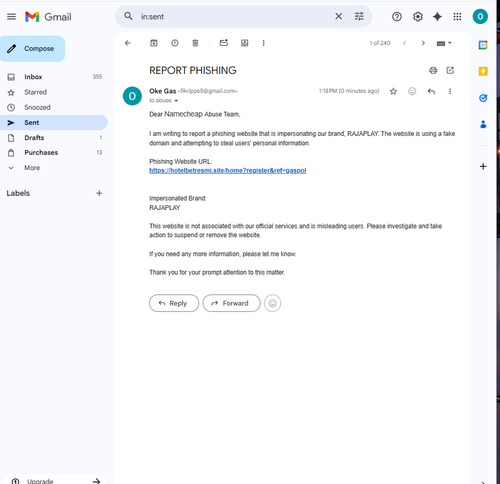Add emoji reaction next to Forward
This screenshot has height=484, width=500.
[x=272, y=303]
